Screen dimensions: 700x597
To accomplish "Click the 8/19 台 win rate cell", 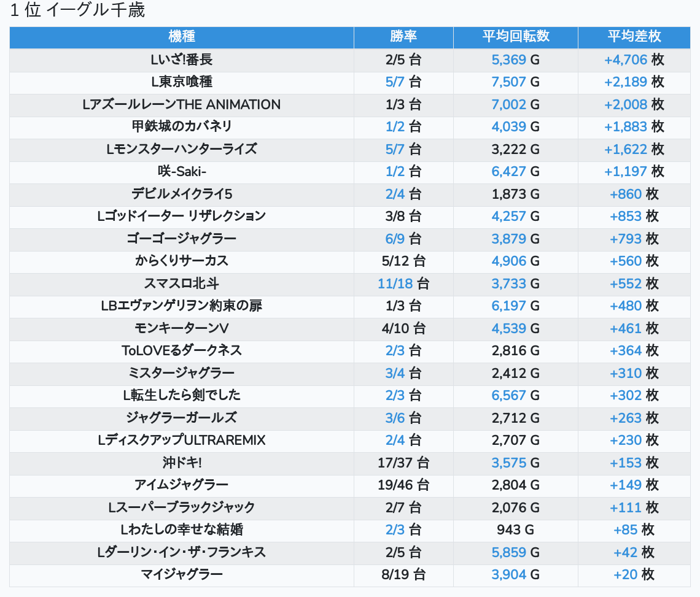I will (403, 575).
